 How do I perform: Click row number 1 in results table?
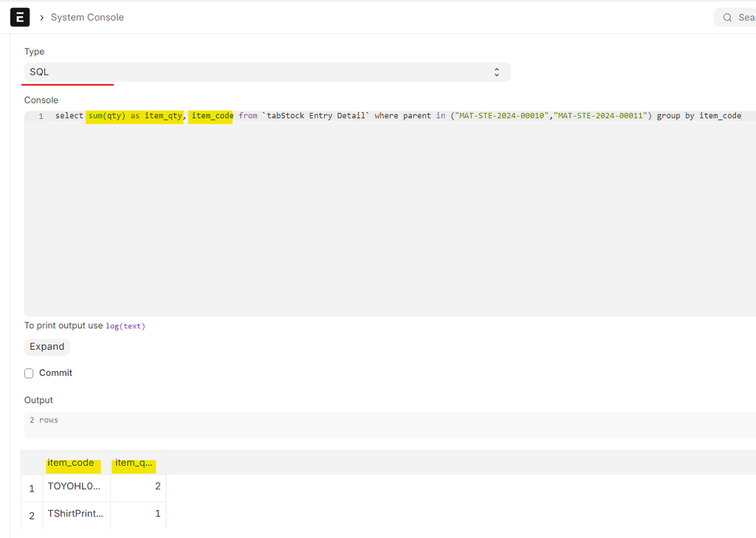coord(32,489)
